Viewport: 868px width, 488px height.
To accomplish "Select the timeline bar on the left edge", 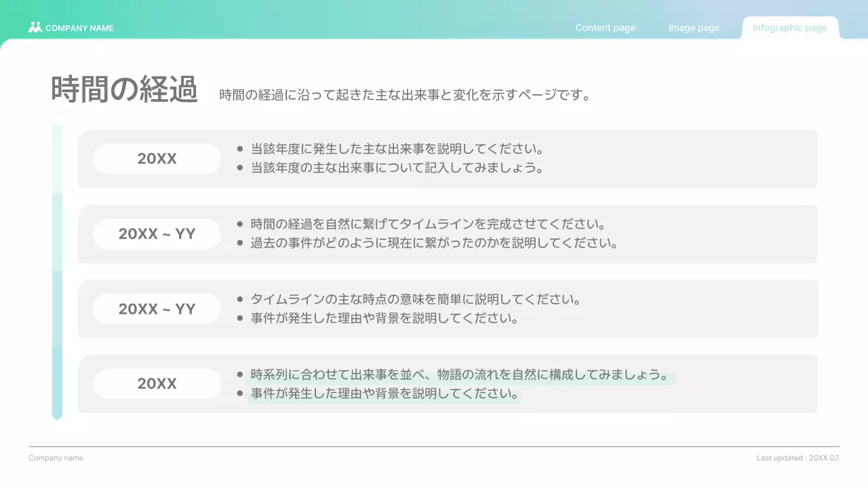I will pos(58,271).
